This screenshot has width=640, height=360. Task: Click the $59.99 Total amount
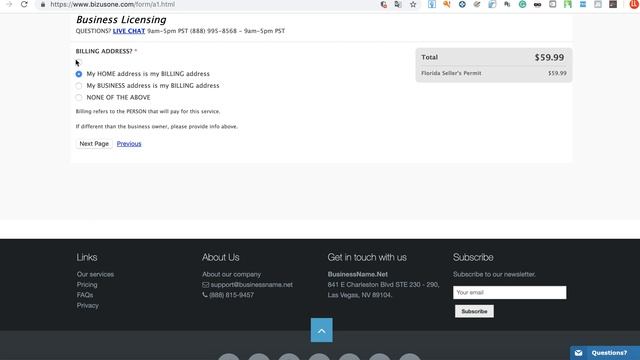click(x=549, y=58)
